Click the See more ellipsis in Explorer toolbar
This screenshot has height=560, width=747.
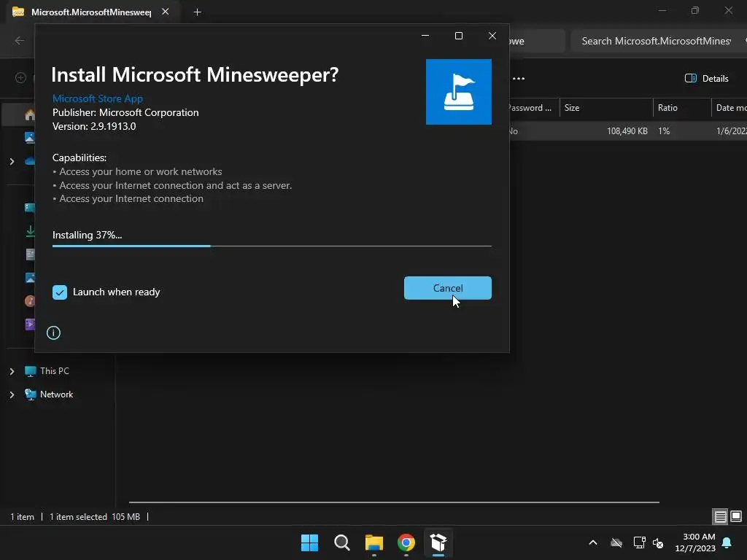(x=519, y=79)
